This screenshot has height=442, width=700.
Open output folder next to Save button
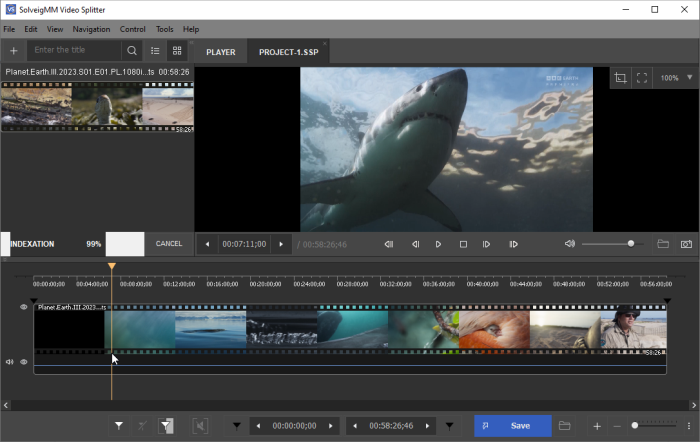[565, 426]
